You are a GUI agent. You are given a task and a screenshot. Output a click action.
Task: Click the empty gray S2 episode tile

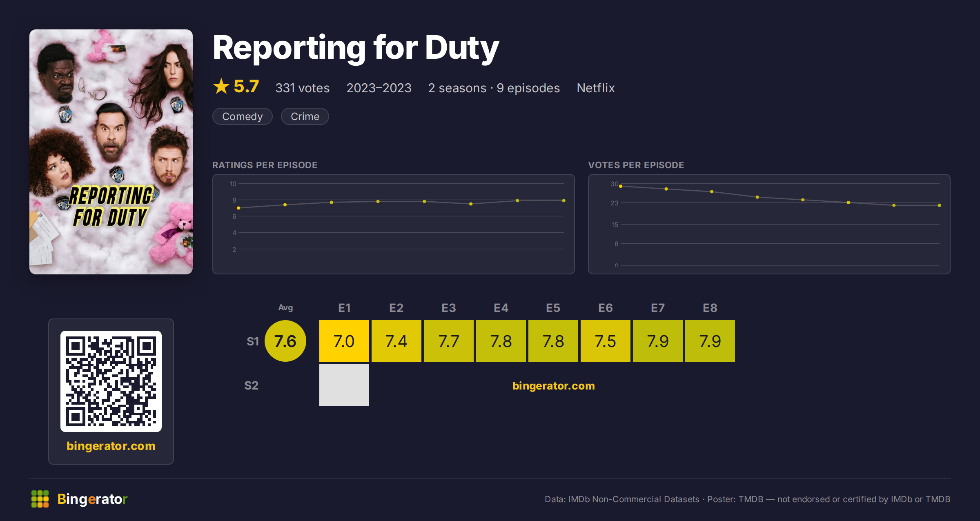pos(344,385)
